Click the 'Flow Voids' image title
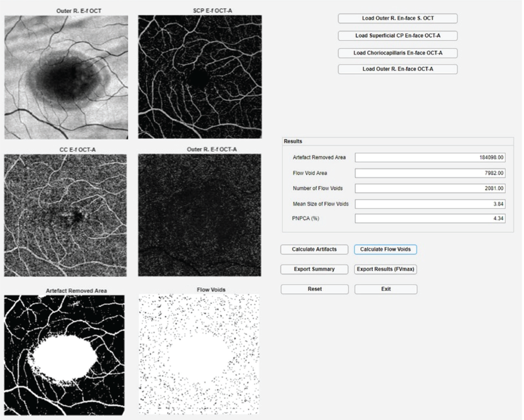This screenshot has height=420, width=524. click(211, 290)
